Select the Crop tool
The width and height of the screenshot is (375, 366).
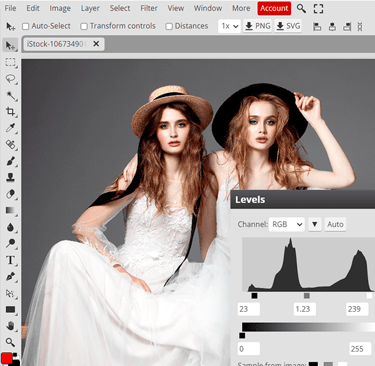click(10, 112)
